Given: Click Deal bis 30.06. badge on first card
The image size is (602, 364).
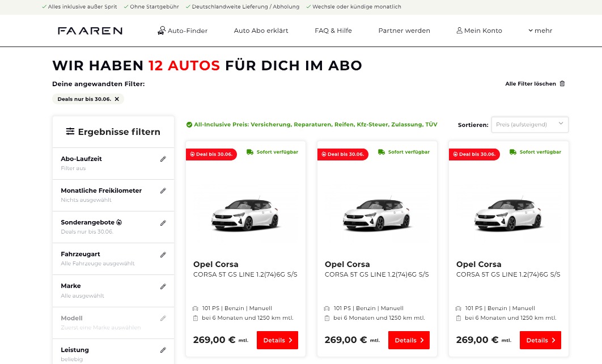Looking at the screenshot, I should click(211, 154).
